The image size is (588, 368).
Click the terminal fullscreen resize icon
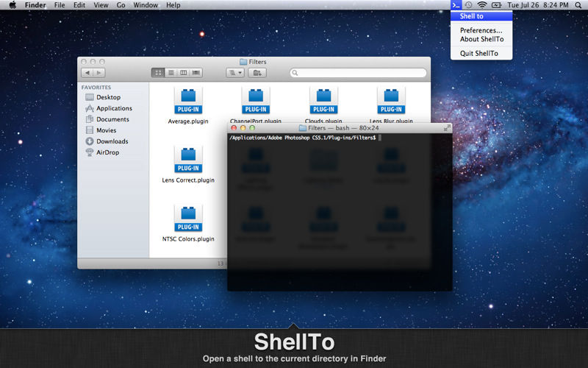tap(447, 128)
